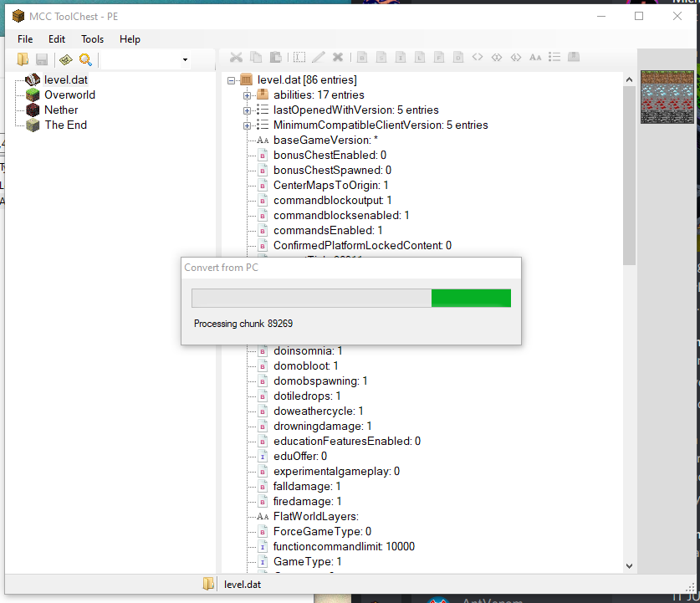
Task: Select functioncommandlimit: 10000 entry
Action: point(344,547)
